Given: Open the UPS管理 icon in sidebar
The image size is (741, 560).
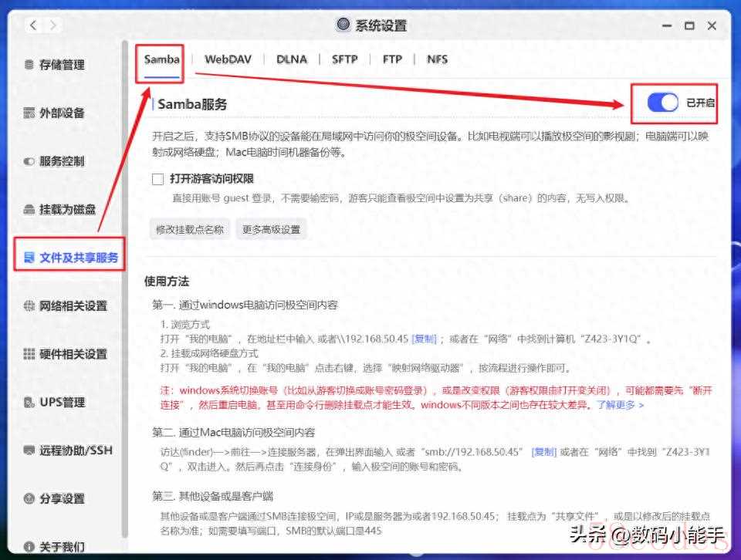Looking at the screenshot, I should tap(29, 403).
